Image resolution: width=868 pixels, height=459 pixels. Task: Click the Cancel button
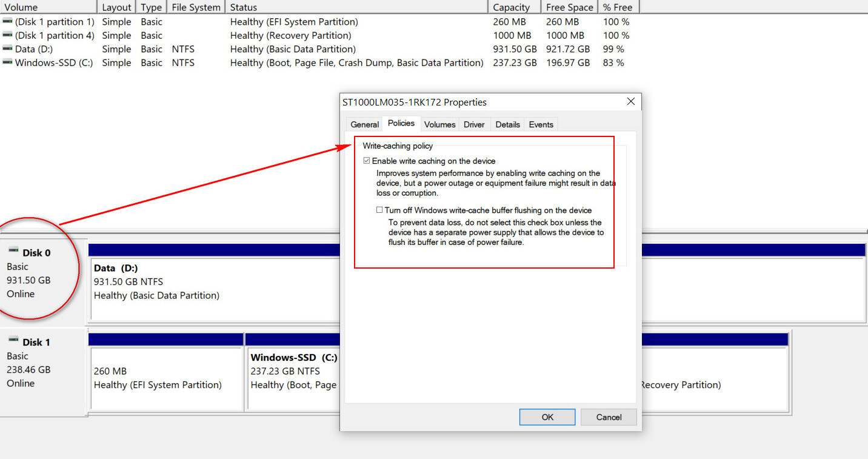pyautogui.click(x=609, y=417)
